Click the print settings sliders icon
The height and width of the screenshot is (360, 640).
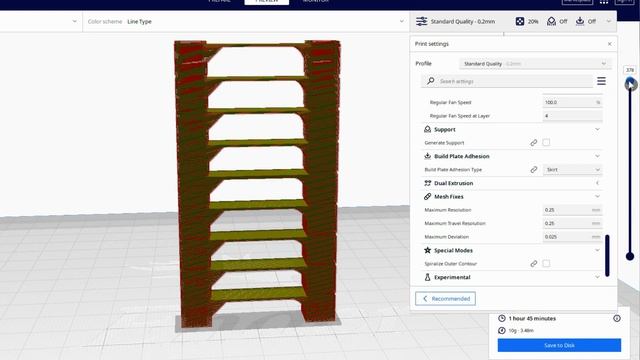(x=422, y=21)
